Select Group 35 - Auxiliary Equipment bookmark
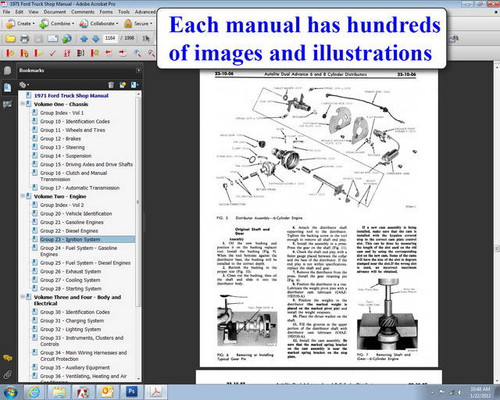The height and width of the screenshot is (400, 500). coord(75,368)
